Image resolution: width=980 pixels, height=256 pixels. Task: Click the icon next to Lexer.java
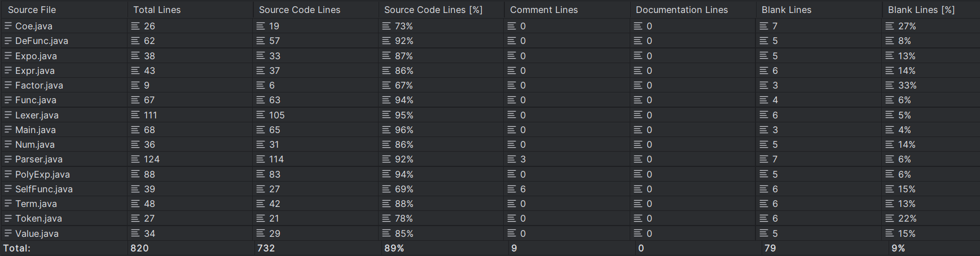click(x=8, y=115)
